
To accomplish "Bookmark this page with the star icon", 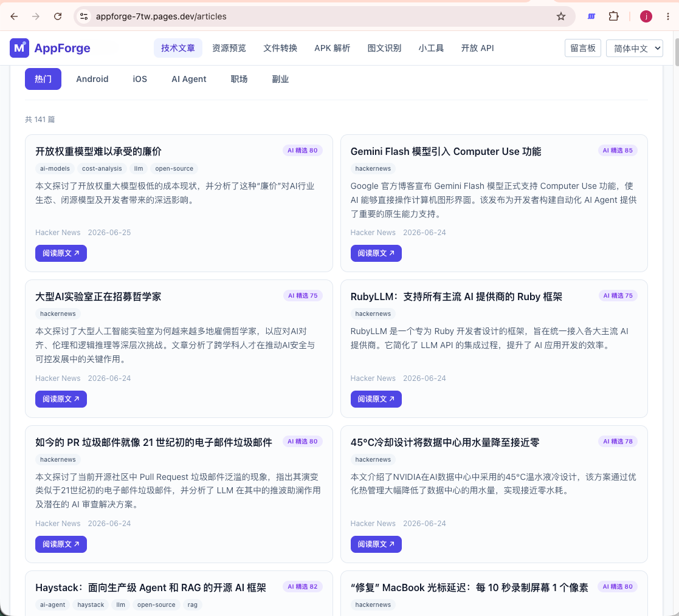I will point(561,16).
